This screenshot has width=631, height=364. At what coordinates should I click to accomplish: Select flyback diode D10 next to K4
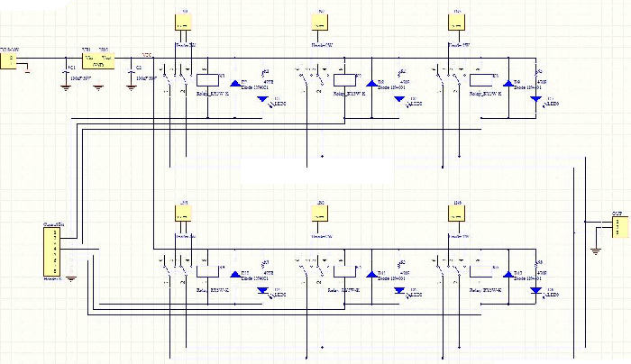(x=235, y=275)
